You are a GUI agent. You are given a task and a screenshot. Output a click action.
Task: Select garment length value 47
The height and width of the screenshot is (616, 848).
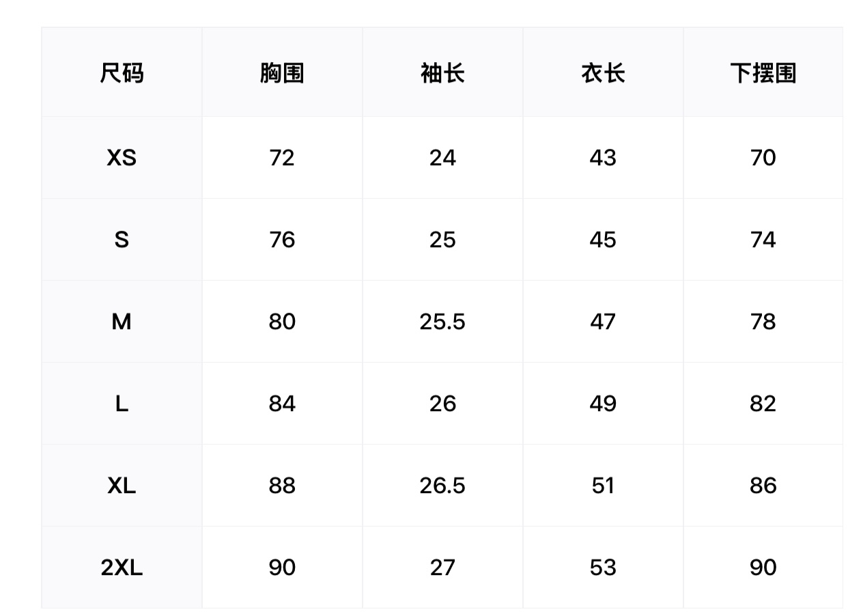pos(603,322)
